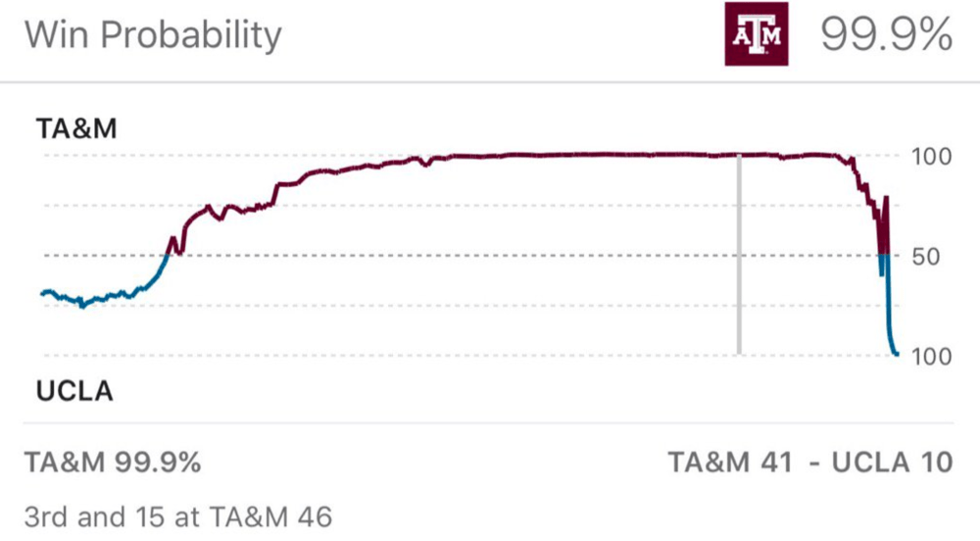The image size is (980, 541).
Task: Select the UCLA label below the chart
Action: 74,392
